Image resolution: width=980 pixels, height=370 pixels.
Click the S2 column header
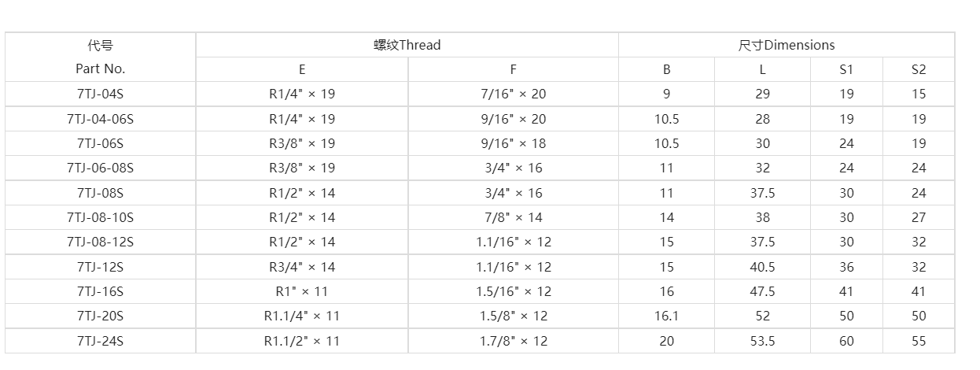coord(919,69)
